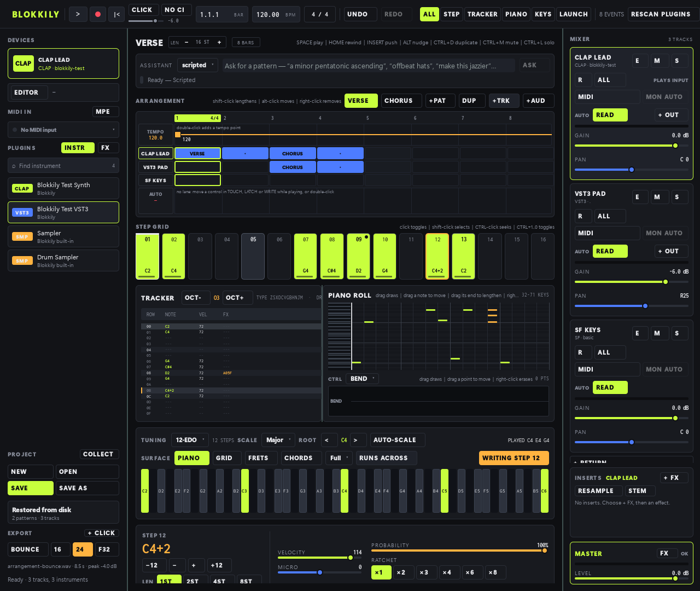Open the No MIDI input dropdown
700x591 pixels.
click(63, 130)
